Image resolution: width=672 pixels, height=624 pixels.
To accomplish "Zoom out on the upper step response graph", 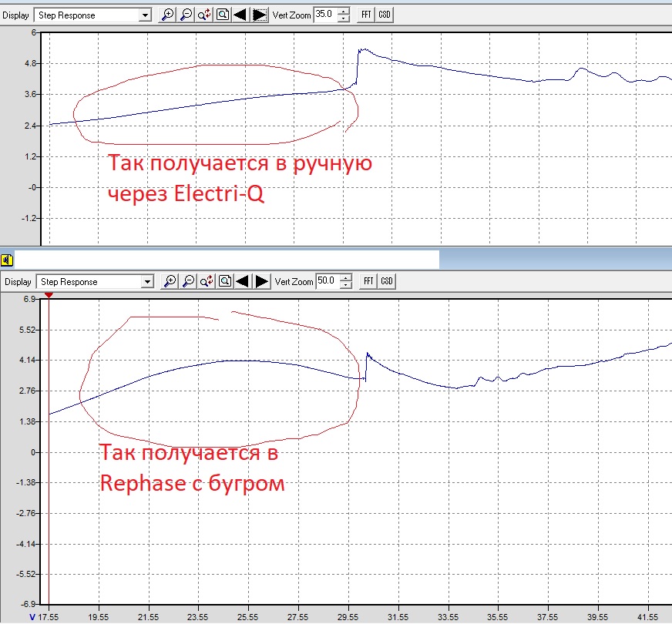I will coord(186,15).
